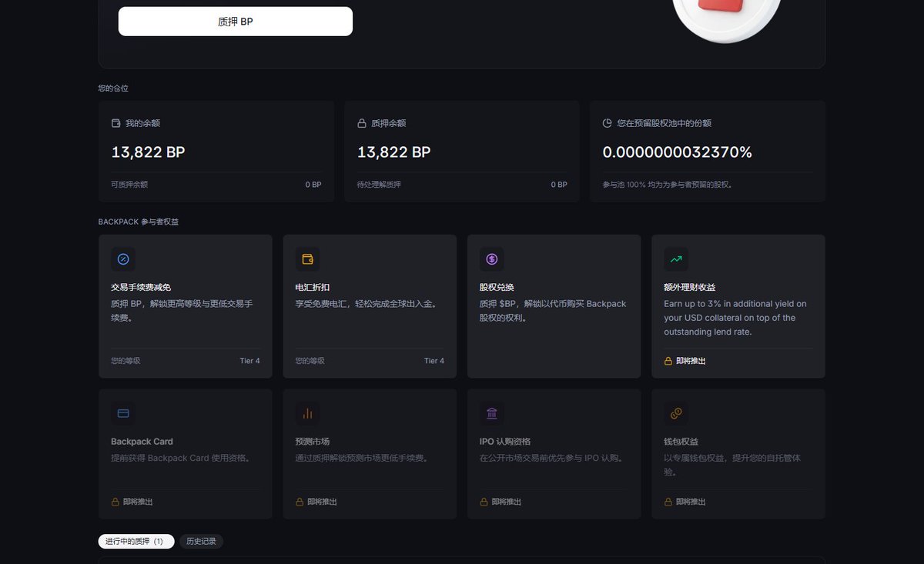Click the 额外理财收益 card title
Screen dimensions: 924x564
pos(690,288)
